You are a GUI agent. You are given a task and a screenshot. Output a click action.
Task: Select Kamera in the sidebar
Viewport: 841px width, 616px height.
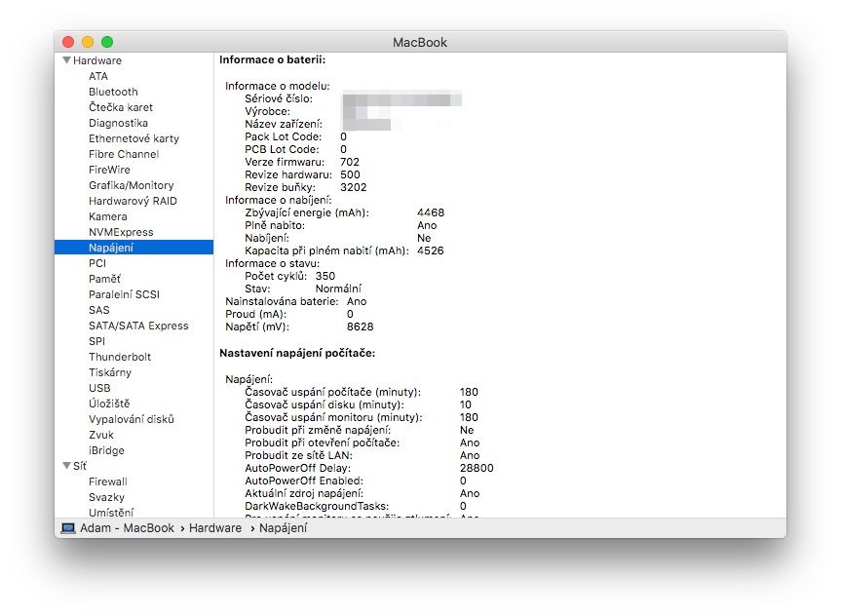(x=108, y=216)
